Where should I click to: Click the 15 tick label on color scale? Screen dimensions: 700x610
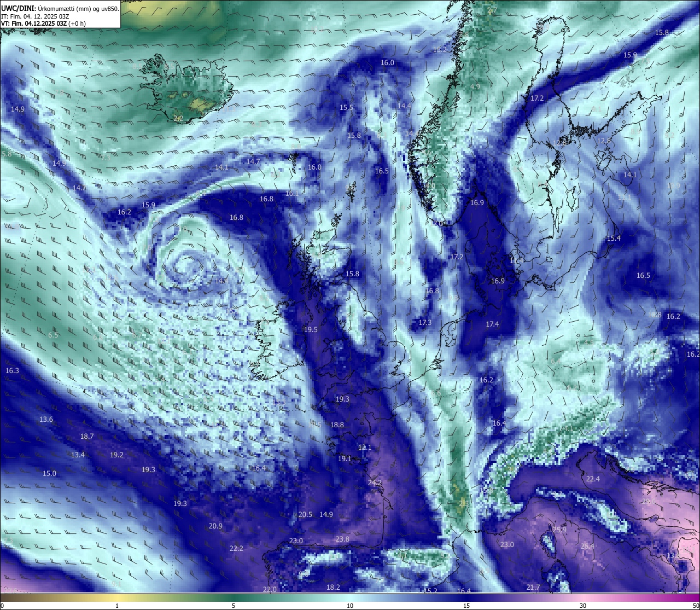[466, 606]
